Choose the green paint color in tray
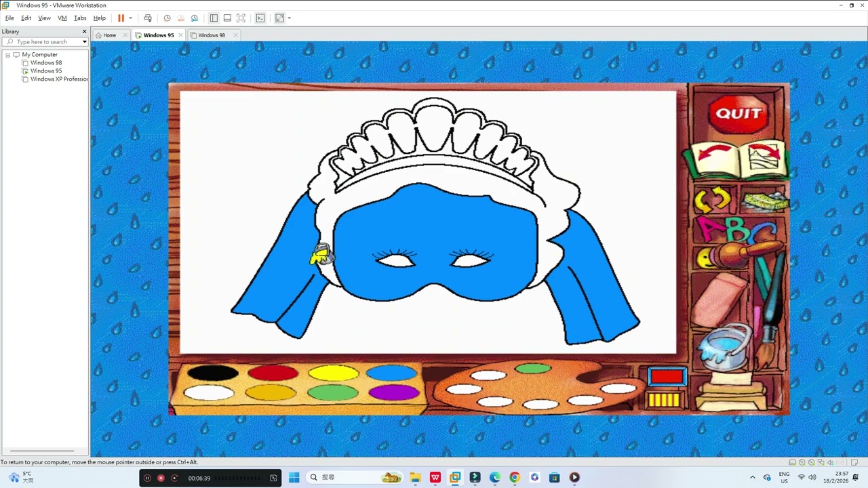868x488 pixels. pyautogui.click(x=333, y=392)
